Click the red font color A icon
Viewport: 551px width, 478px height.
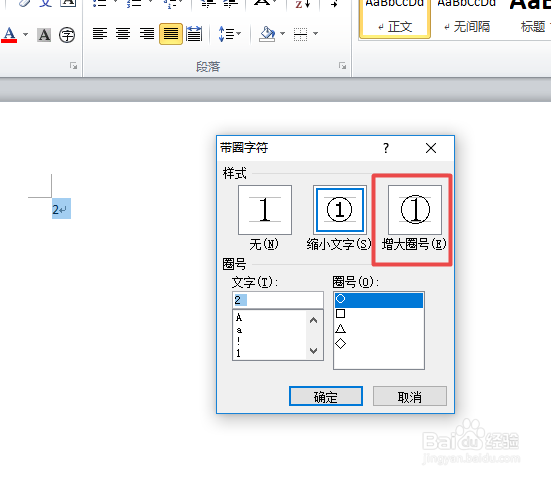pos(9,34)
